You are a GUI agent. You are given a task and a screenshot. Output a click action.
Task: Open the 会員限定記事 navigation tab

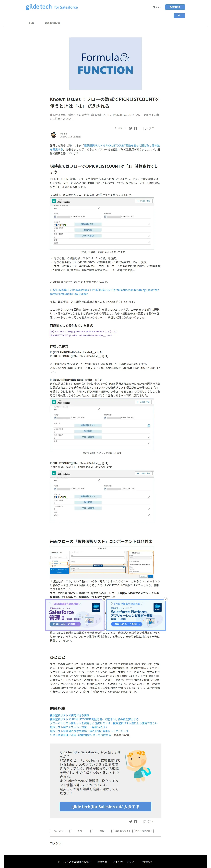click(52, 23)
